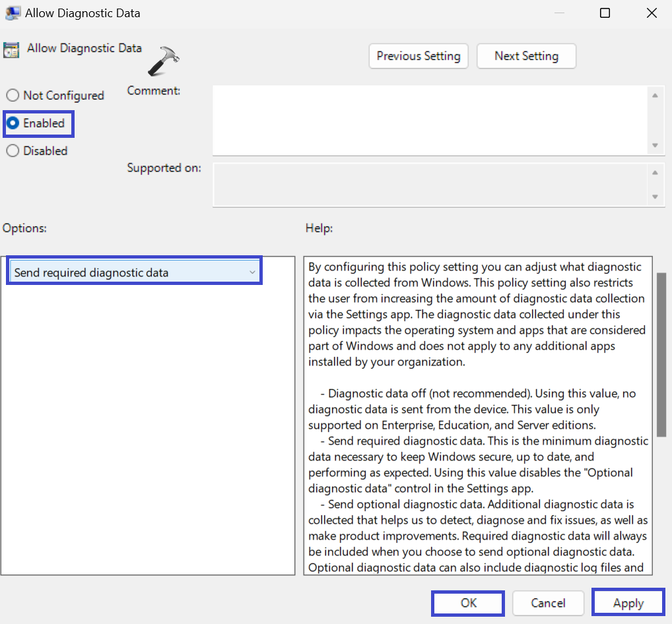Click the Comment box scroll down arrow
The height and width of the screenshot is (624, 672).
(654, 145)
